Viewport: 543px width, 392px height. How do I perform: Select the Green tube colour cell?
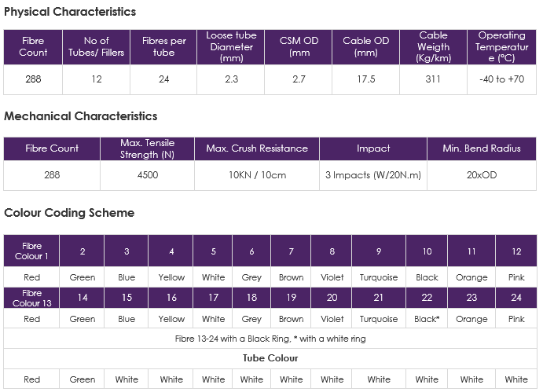(x=82, y=379)
